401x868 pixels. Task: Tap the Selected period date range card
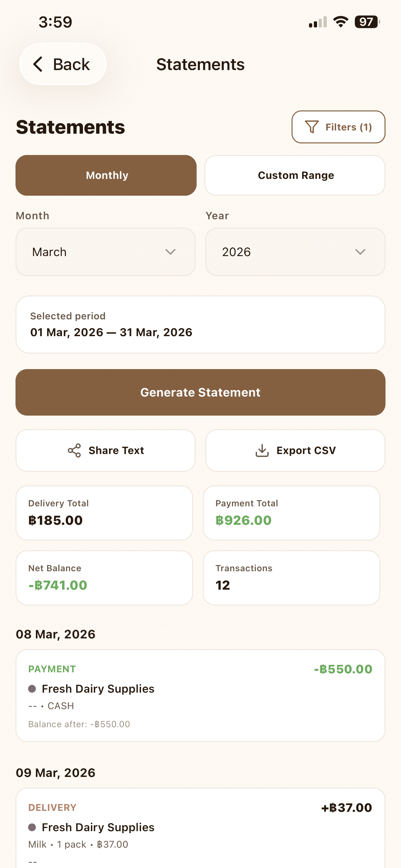click(200, 325)
